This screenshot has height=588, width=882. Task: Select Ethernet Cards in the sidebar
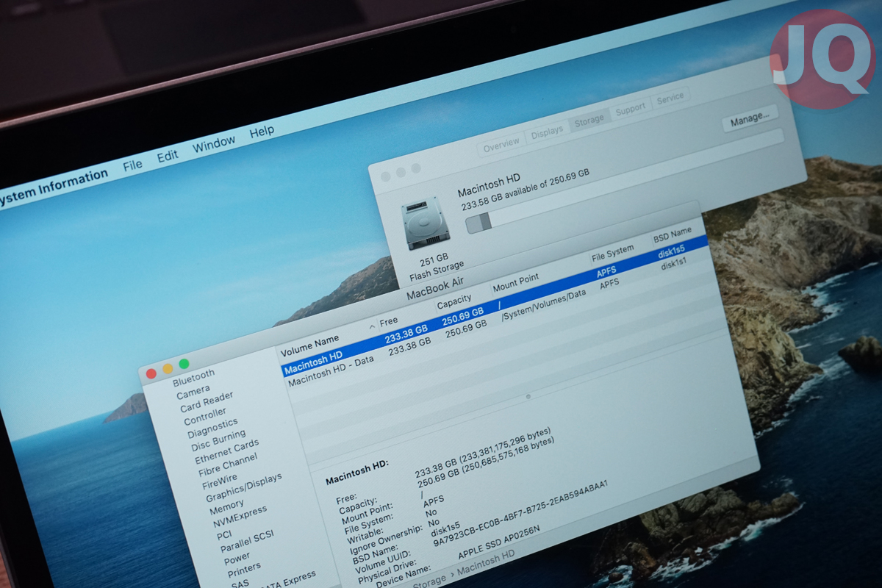coord(226,451)
